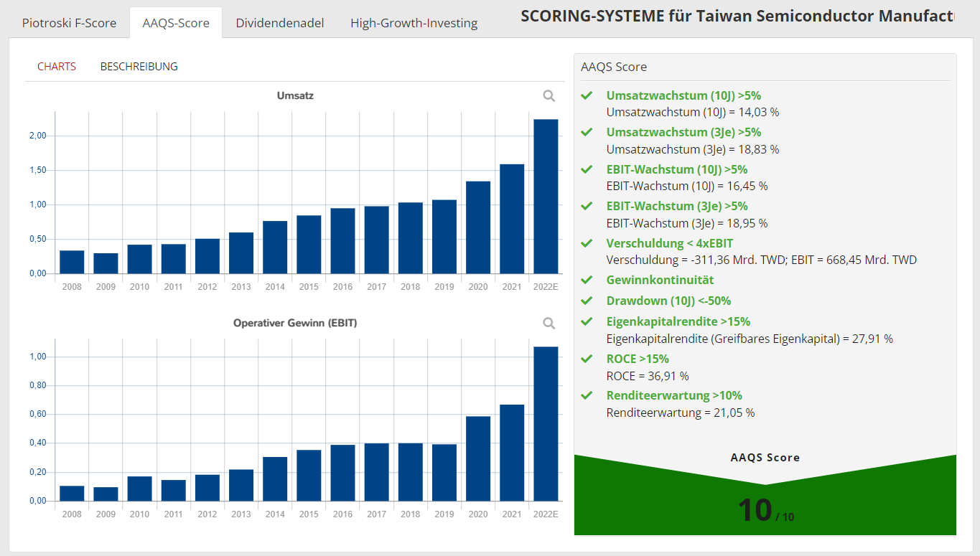Image resolution: width=980 pixels, height=556 pixels.
Task: Click the value 'EBIT-Wachstum (3Je) = 18,95 %'
Action: (687, 223)
